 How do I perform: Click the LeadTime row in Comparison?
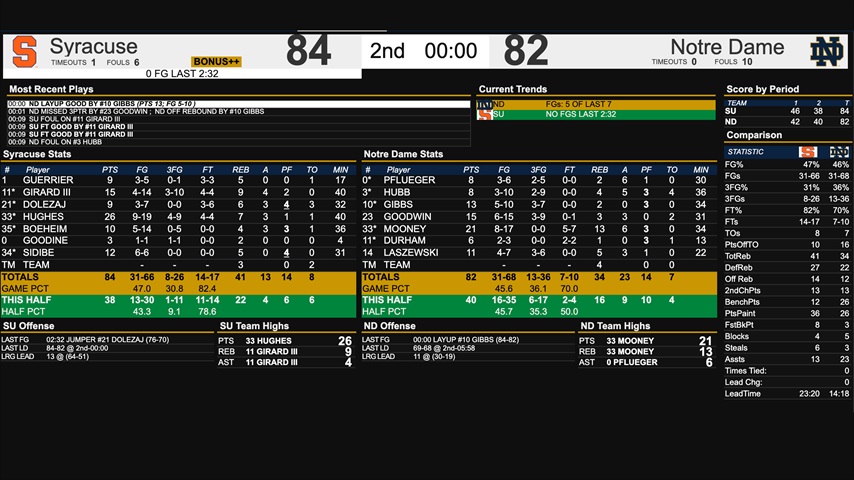pos(787,394)
